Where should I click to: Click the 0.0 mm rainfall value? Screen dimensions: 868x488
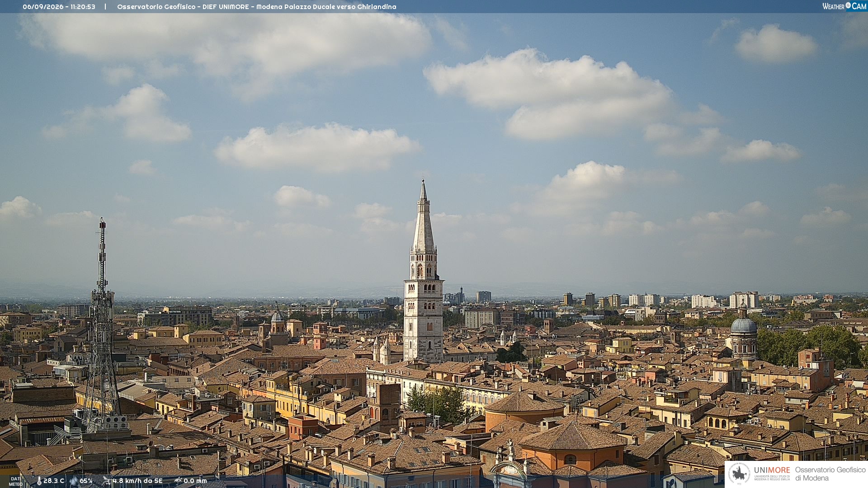[x=195, y=481]
